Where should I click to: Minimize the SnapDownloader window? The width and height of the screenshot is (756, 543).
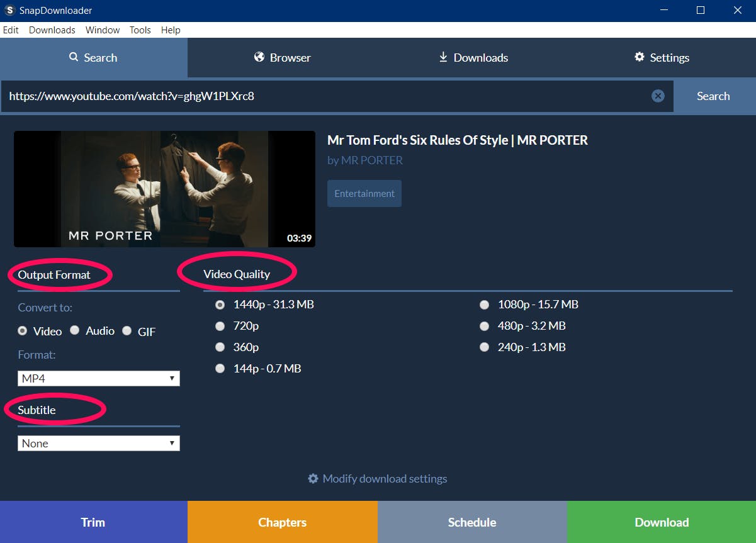pos(663,11)
